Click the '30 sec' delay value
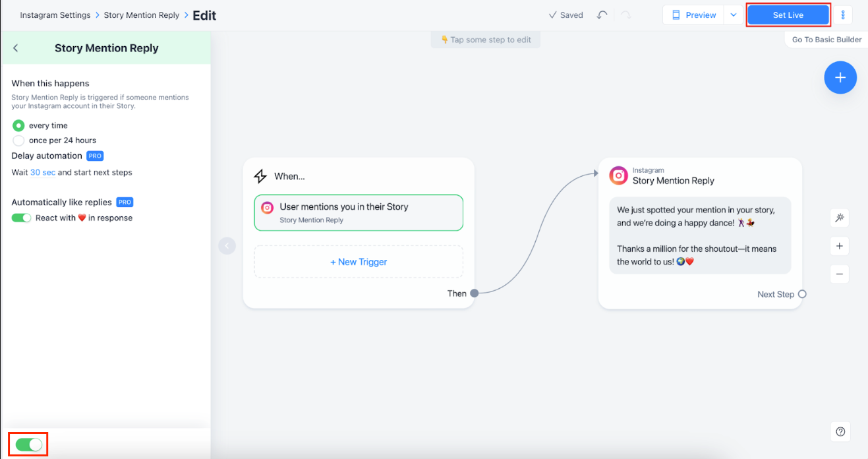This screenshot has height=459, width=868. (43, 173)
